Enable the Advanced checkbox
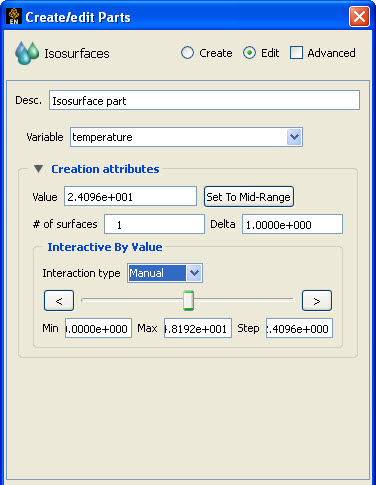 pyautogui.click(x=296, y=53)
